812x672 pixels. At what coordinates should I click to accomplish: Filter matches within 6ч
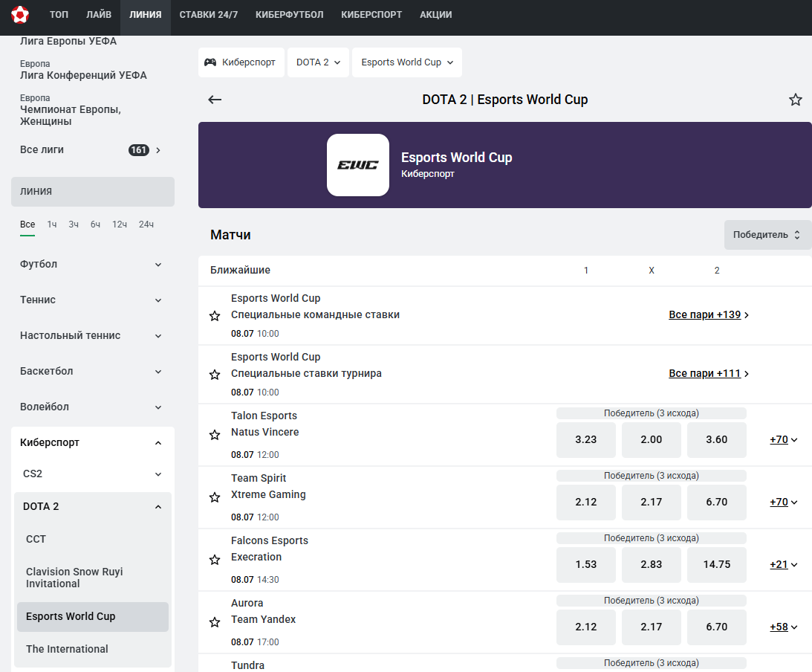(x=95, y=224)
